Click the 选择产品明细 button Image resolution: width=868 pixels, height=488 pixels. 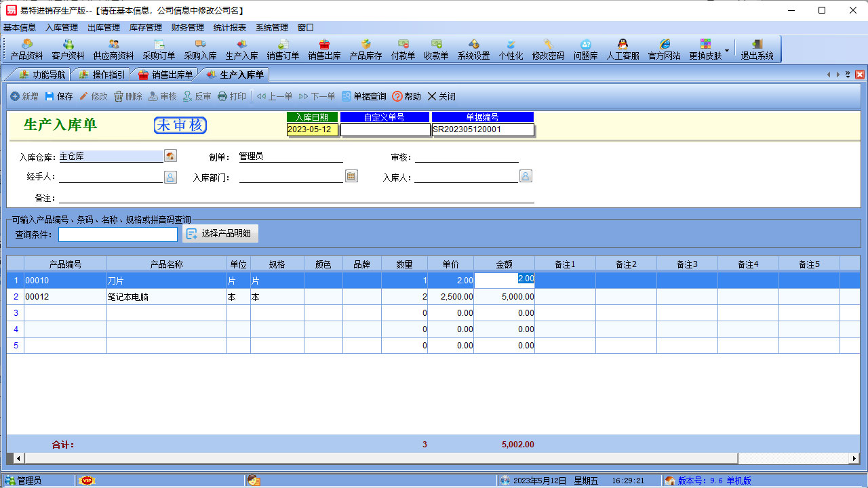(220, 234)
